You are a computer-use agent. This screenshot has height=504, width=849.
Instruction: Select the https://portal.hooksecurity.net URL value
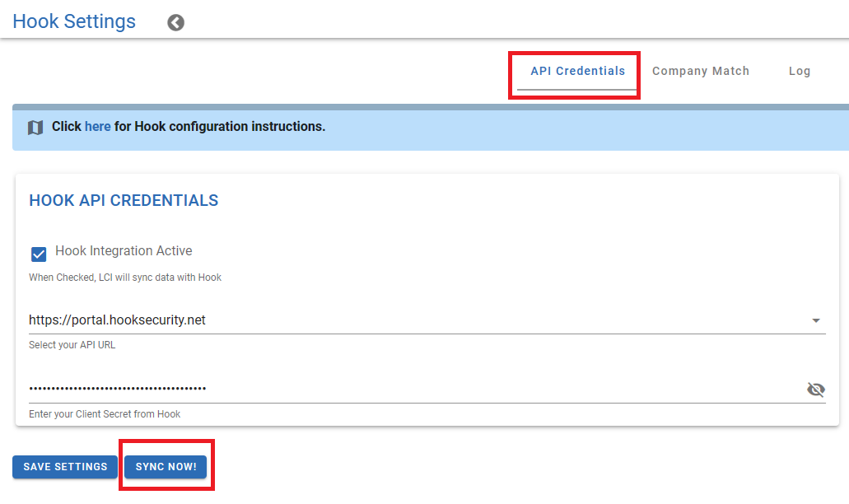point(117,320)
